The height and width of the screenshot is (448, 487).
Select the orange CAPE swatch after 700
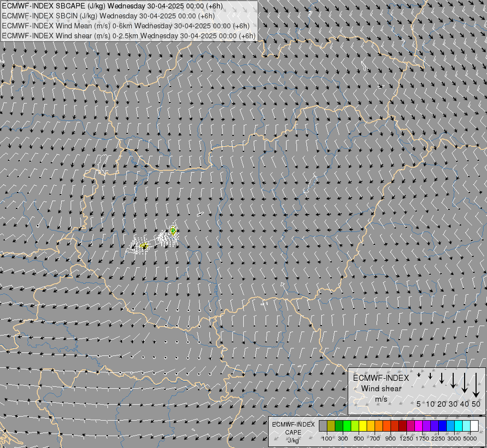click(379, 426)
